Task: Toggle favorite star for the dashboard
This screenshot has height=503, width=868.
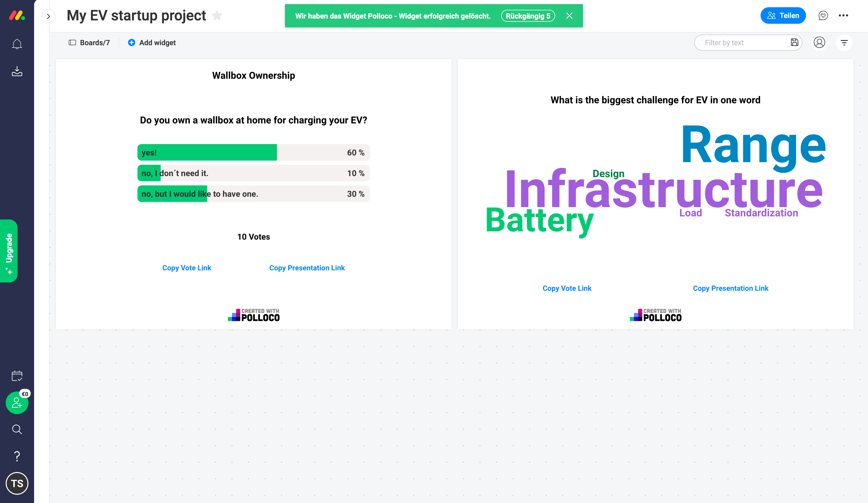Action: [217, 15]
